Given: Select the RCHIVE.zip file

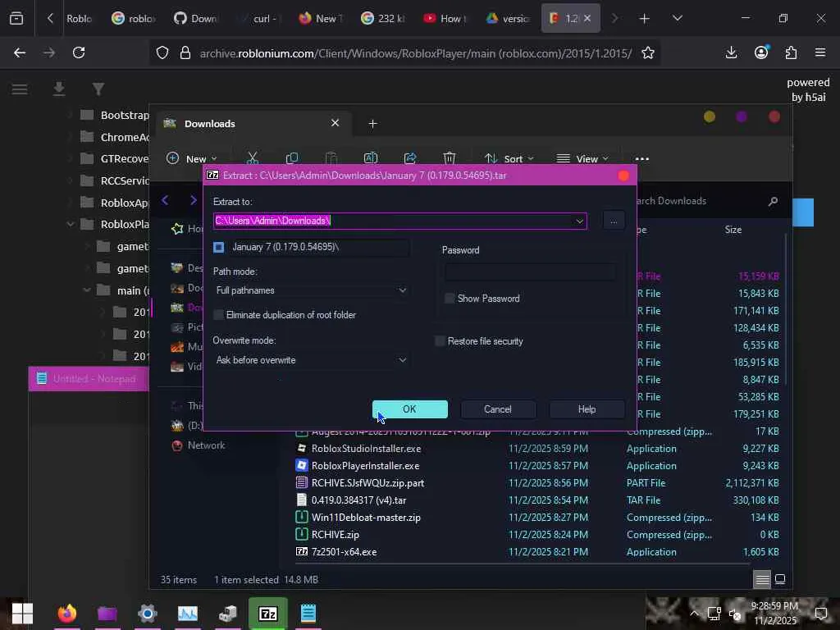Looking at the screenshot, I should point(336,534).
